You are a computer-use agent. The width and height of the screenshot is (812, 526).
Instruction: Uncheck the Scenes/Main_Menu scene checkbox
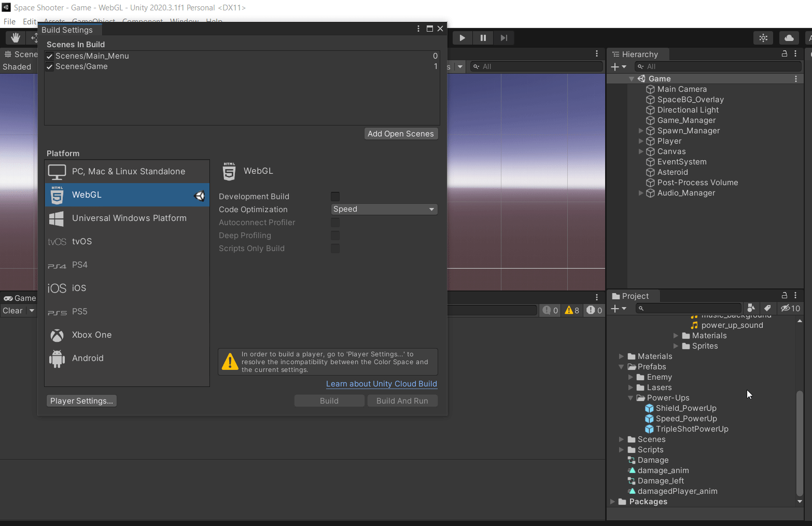coord(50,56)
